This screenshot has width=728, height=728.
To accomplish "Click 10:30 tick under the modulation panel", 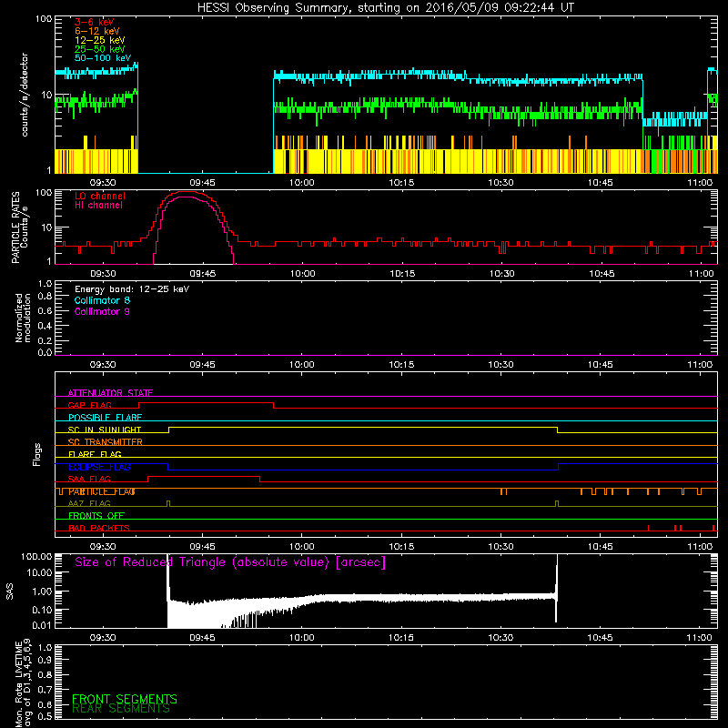I will pos(501,365).
